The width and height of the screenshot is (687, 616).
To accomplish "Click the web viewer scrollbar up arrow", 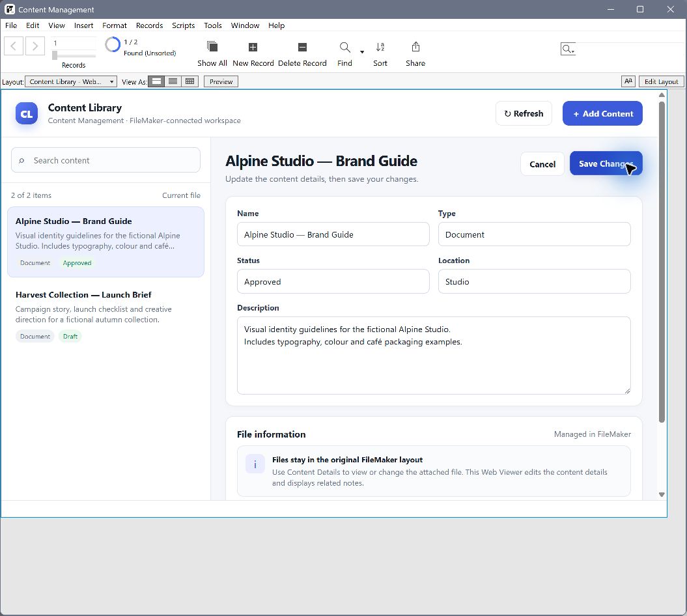I will click(x=662, y=94).
